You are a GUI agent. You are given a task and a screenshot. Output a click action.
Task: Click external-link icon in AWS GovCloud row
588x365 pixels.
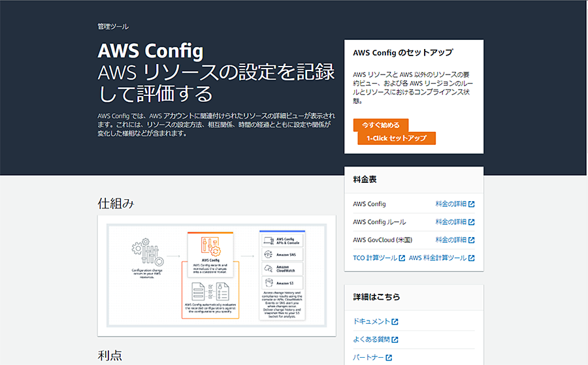click(472, 240)
